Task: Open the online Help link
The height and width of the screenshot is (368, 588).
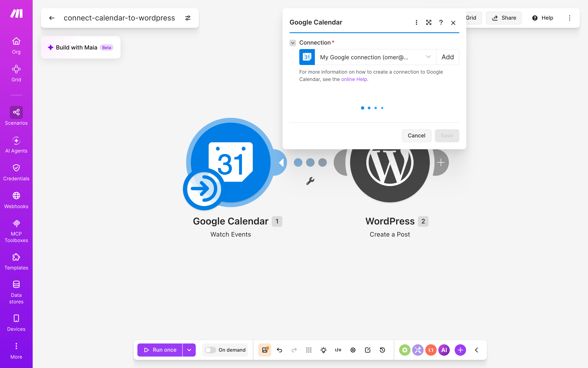Action: pyautogui.click(x=354, y=79)
